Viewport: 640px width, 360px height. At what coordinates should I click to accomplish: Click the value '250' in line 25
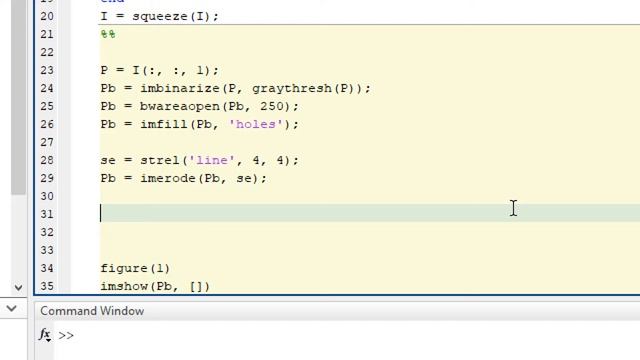coord(272,106)
